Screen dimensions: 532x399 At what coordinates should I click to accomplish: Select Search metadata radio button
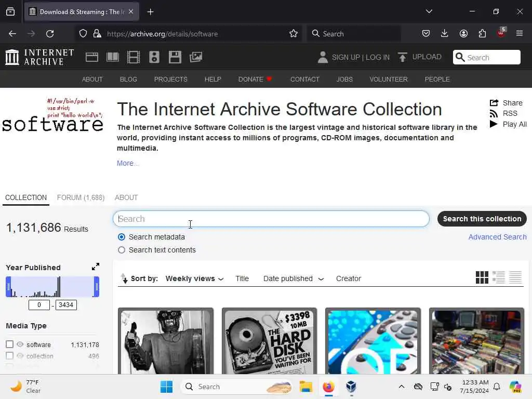[122, 237]
